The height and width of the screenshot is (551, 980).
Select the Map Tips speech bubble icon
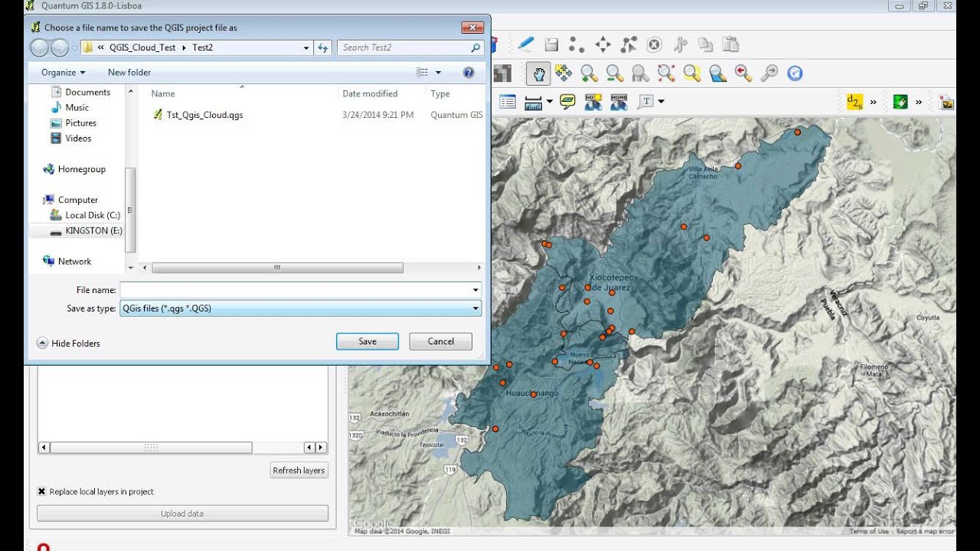coord(567,102)
